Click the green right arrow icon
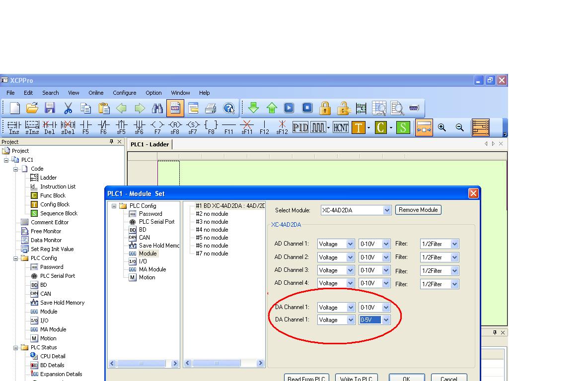 140,108
